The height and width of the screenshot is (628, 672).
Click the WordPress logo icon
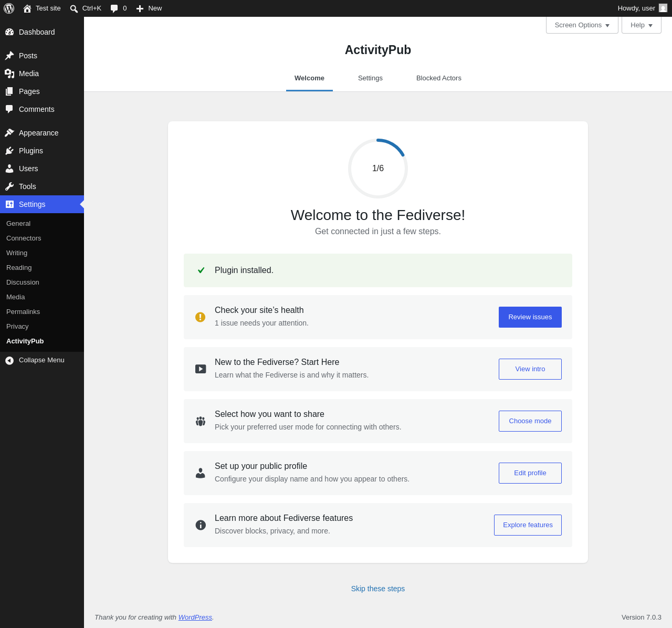(9, 8)
